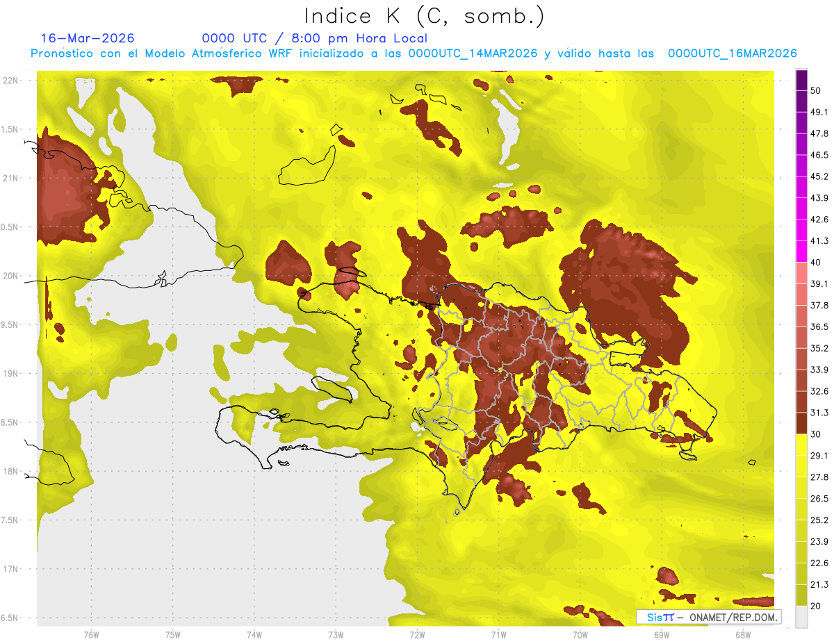Screen dimensions: 834x644
Task: Click the "7.5N" latitude axis label
Action: pos(9,520)
